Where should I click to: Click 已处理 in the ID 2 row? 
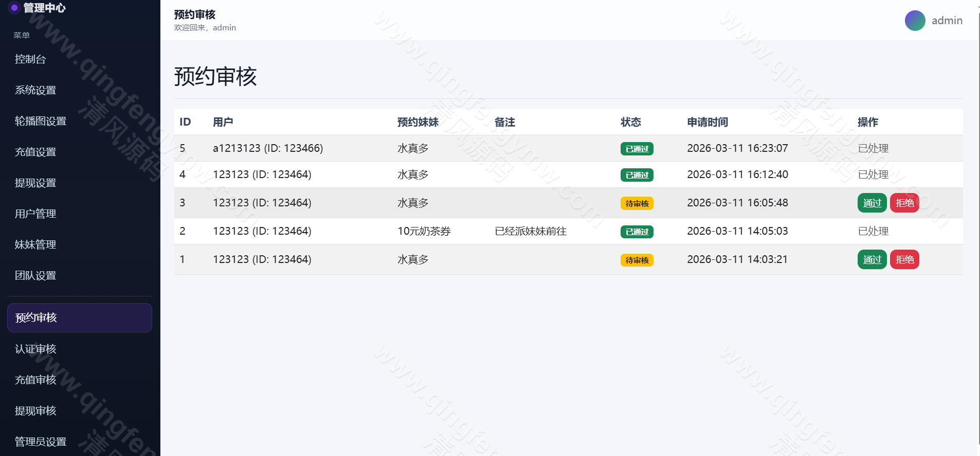click(x=873, y=231)
